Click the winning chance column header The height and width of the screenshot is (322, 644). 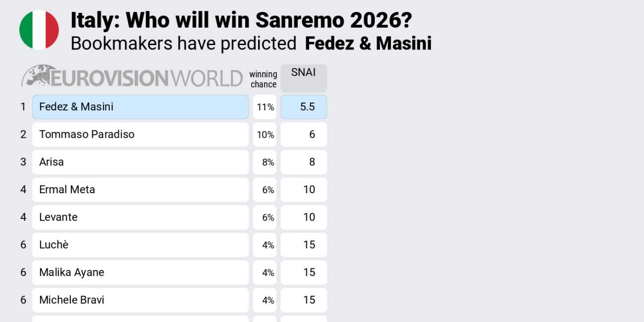[x=263, y=79]
